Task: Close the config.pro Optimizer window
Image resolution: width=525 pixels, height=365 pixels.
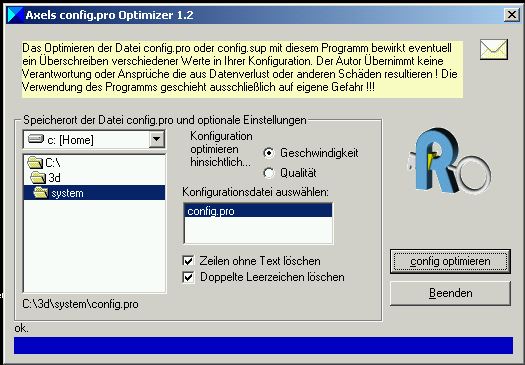Action: (512, 15)
